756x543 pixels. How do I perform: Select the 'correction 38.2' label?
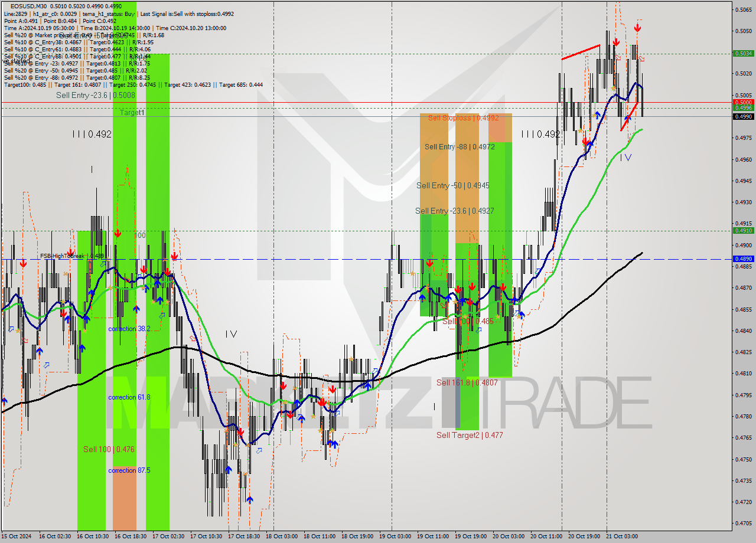click(129, 329)
